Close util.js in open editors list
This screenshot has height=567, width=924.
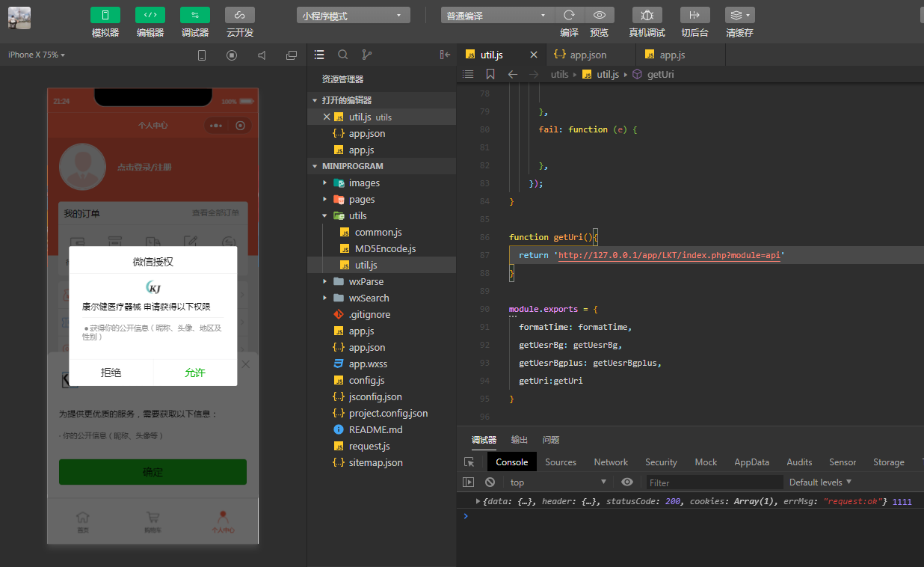pos(327,117)
